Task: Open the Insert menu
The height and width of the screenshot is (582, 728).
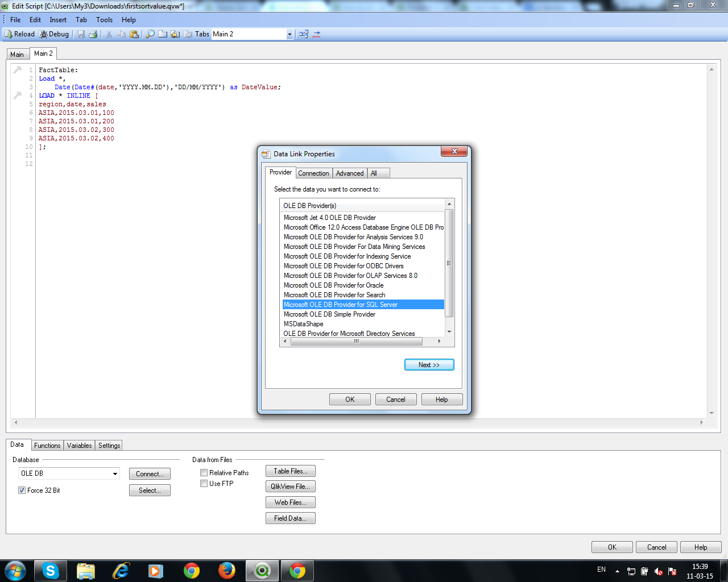Action: coord(58,20)
